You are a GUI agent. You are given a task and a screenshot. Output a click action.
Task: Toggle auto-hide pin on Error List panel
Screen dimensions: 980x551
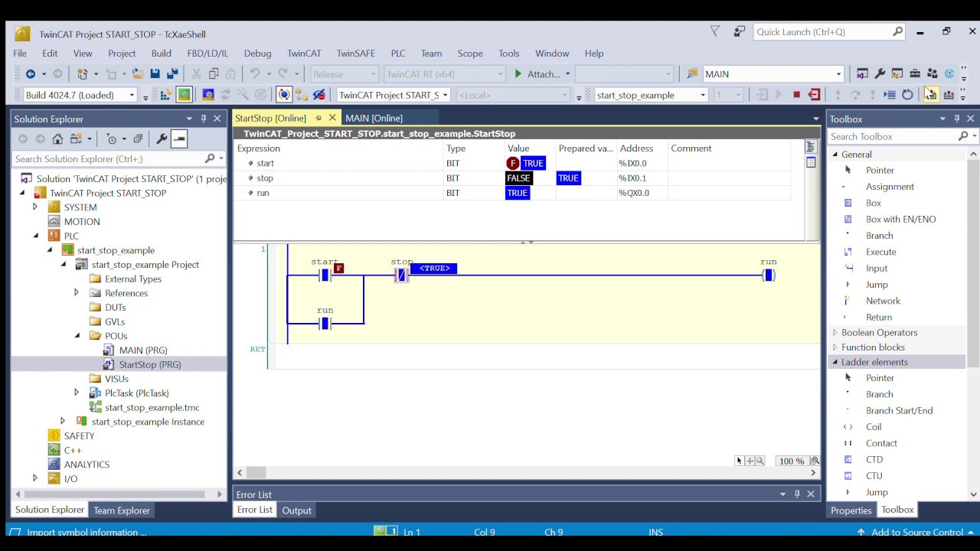797,494
